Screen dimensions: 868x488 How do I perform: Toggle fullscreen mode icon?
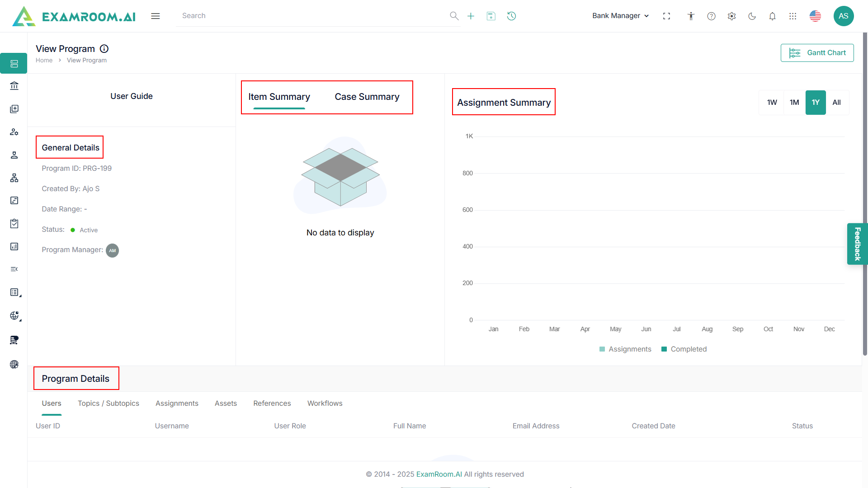click(666, 16)
